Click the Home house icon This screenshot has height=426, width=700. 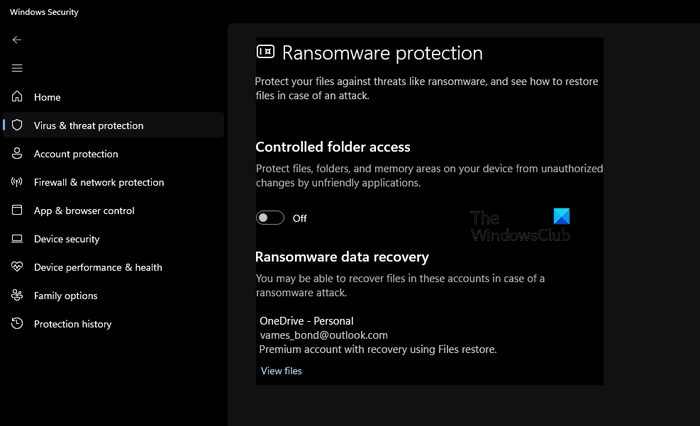[x=16, y=97]
